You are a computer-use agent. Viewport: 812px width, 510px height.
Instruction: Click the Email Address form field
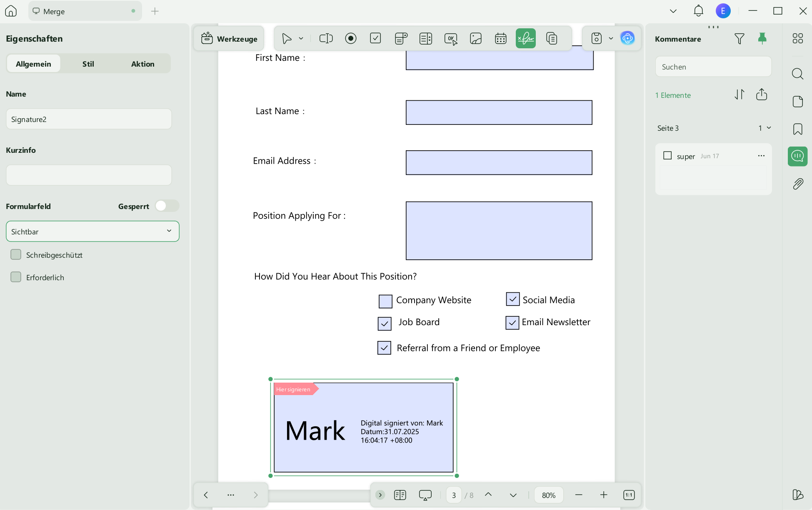[499, 162]
